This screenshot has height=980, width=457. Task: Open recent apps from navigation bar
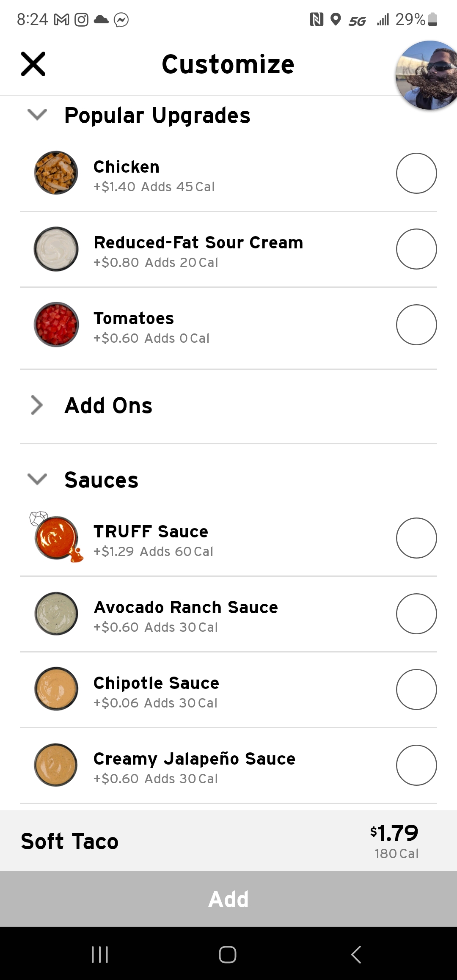pyautogui.click(x=100, y=954)
